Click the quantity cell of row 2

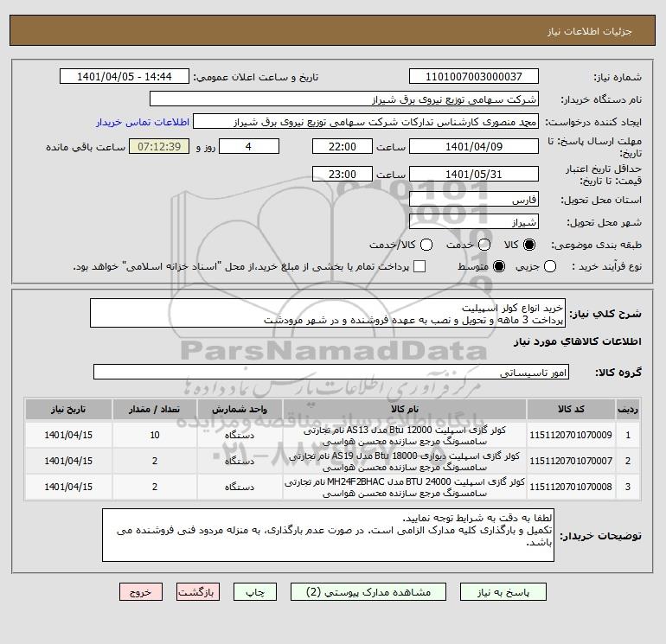155,461
